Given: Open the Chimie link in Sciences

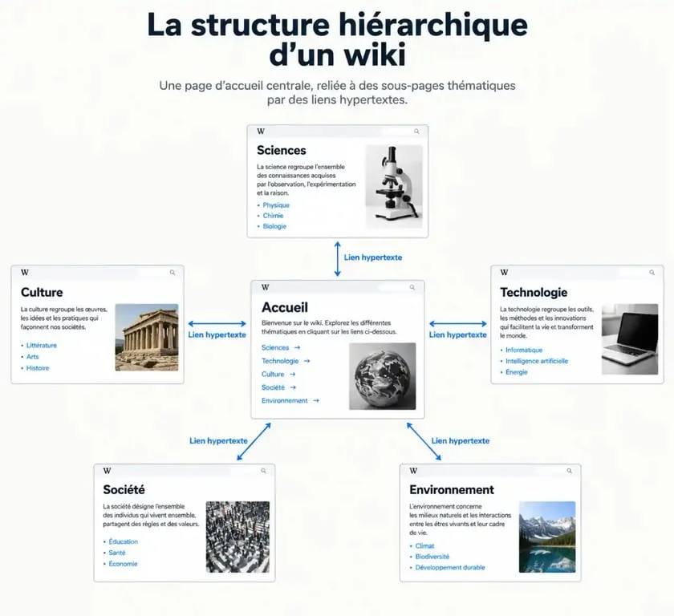Looking at the screenshot, I should [x=273, y=216].
